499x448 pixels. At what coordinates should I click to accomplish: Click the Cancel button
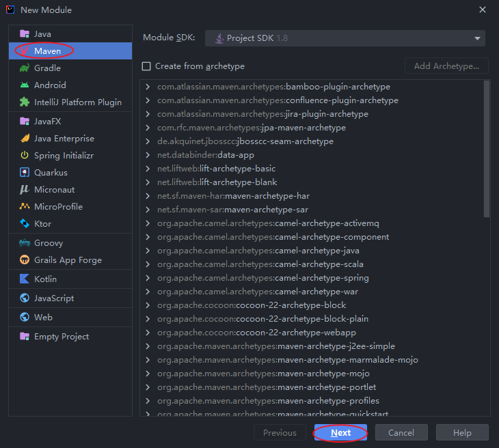[x=401, y=432]
